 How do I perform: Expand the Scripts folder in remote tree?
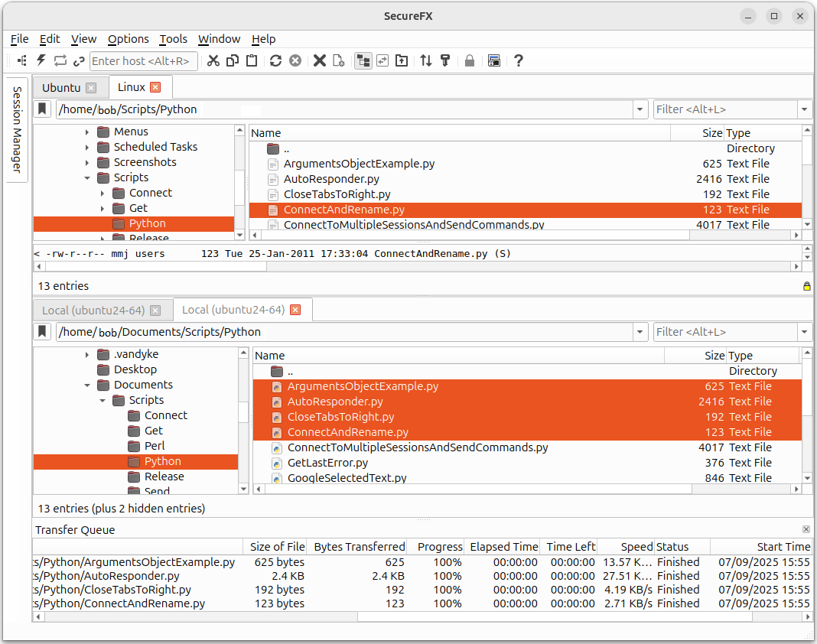(86, 177)
